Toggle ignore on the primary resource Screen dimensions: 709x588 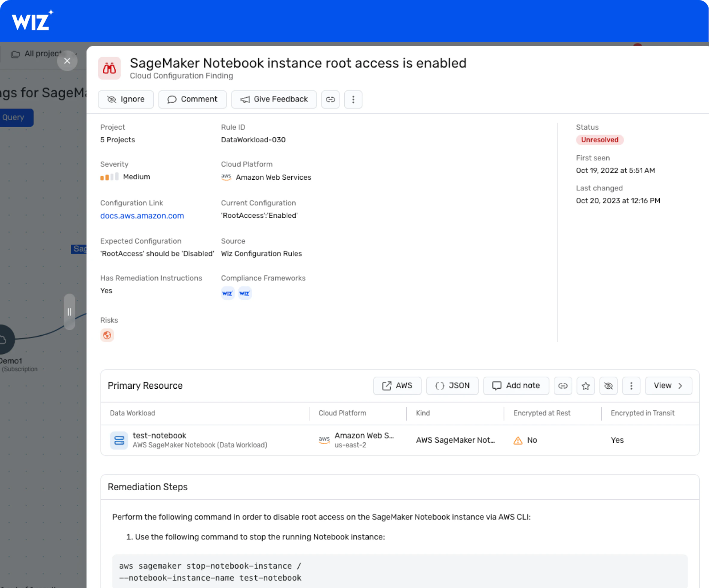click(x=609, y=386)
